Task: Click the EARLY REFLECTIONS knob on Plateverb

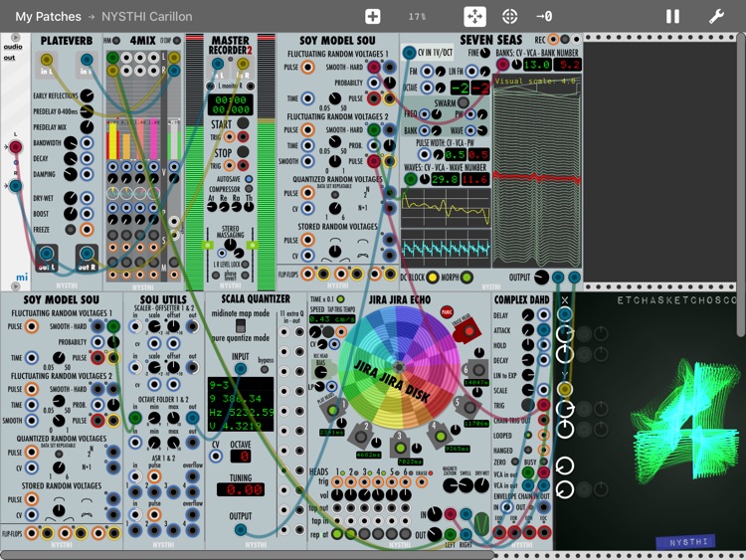Action: tap(87, 95)
